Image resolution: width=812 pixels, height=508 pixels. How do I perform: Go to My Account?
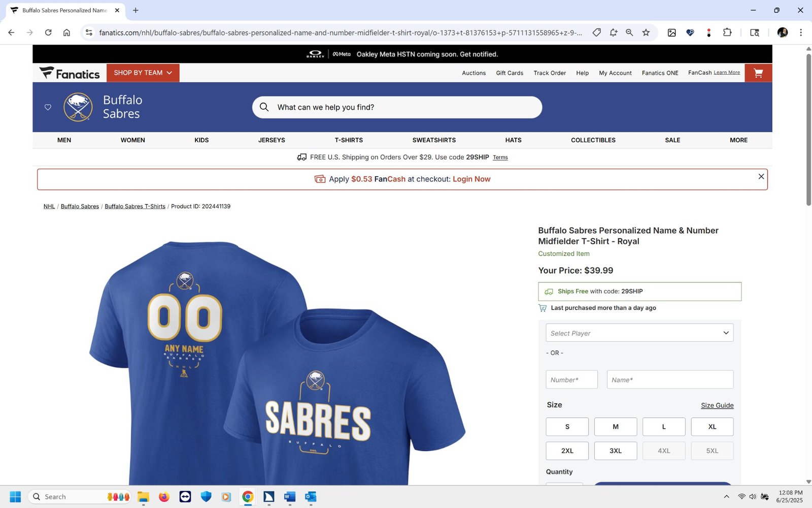tap(615, 73)
